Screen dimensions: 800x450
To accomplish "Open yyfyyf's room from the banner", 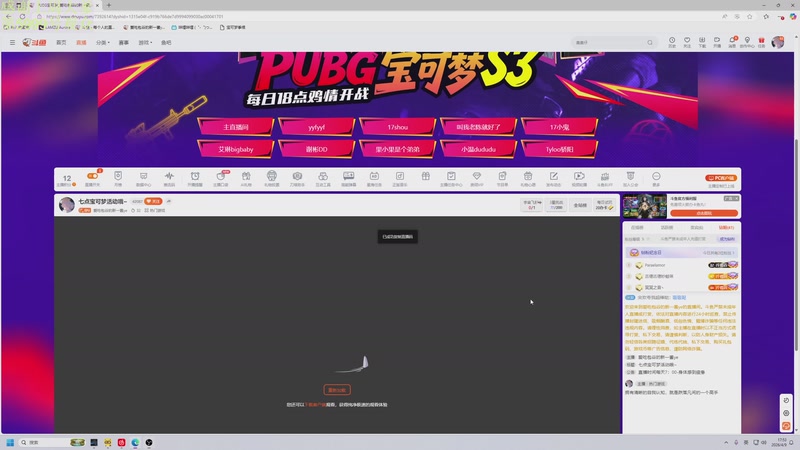I will [316, 127].
